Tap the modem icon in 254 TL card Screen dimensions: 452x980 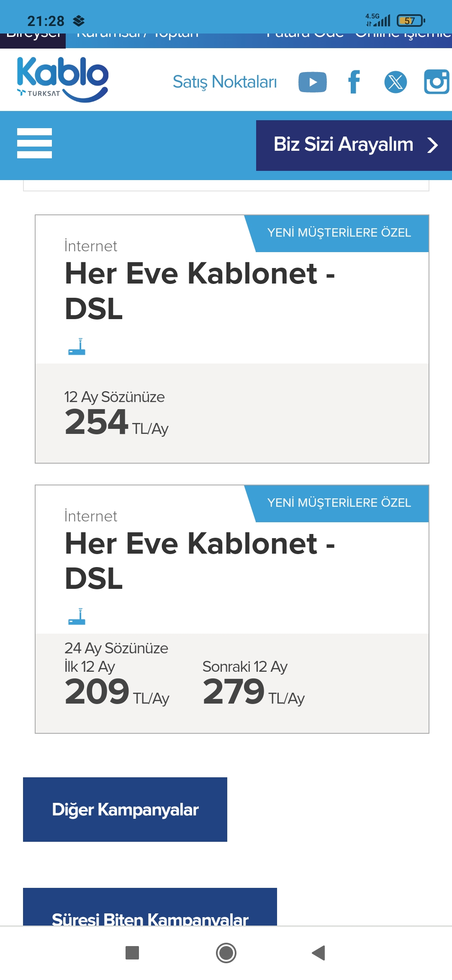click(x=77, y=346)
